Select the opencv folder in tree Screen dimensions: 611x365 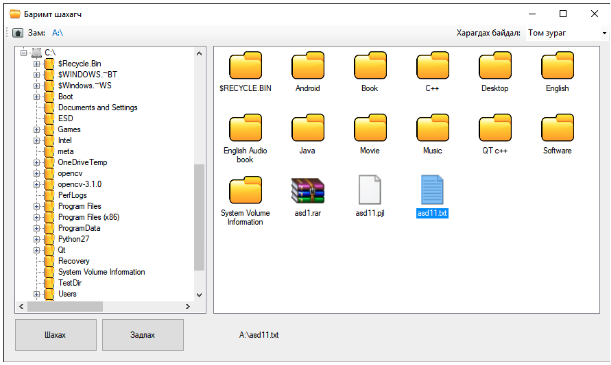(70, 173)
